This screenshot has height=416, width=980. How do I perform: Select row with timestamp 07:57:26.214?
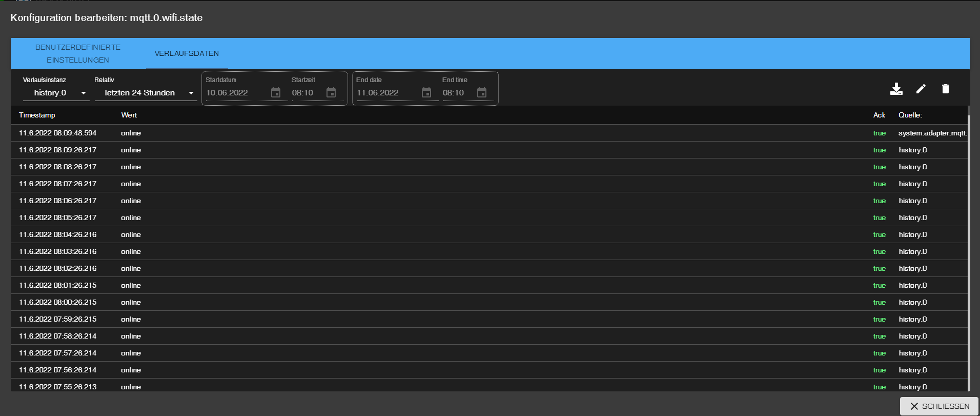tap(489, 353)
